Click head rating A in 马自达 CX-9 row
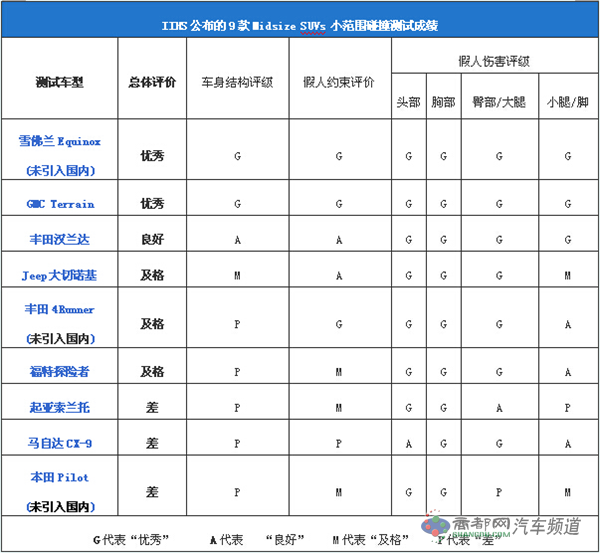The height and width of the screenshot is (553, 600). (409, 444)
